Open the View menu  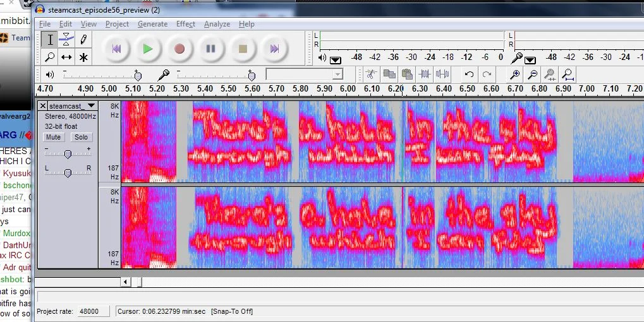tap(88, 24)
